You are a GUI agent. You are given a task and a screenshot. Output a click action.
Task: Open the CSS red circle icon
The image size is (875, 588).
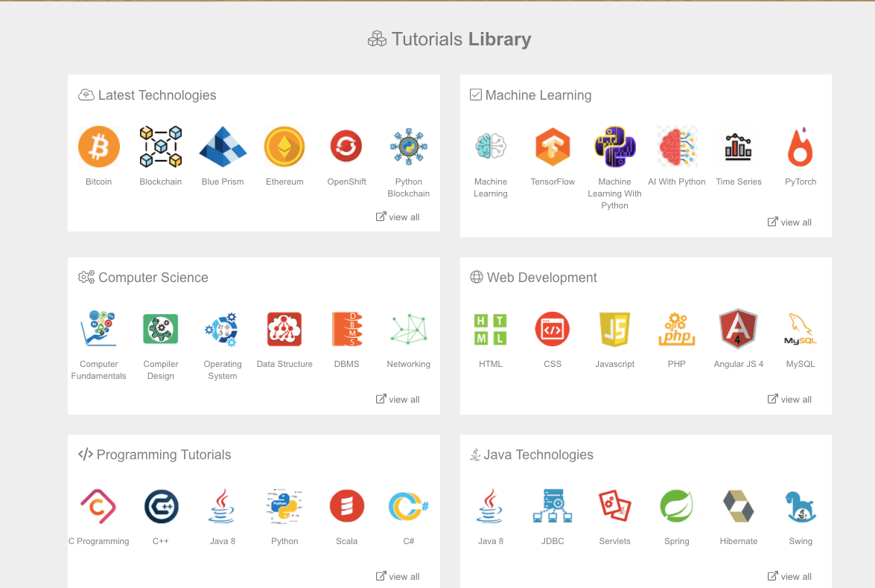(553, 329)
